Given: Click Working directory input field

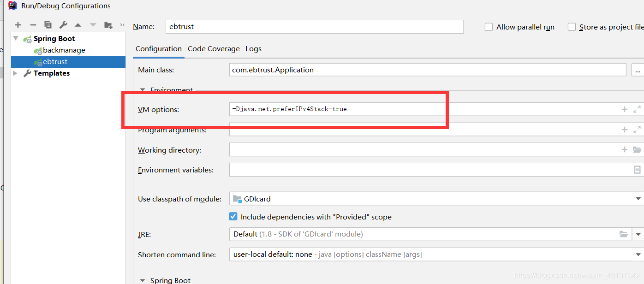Looking at the screenshot, I should (x=436, y=149).
